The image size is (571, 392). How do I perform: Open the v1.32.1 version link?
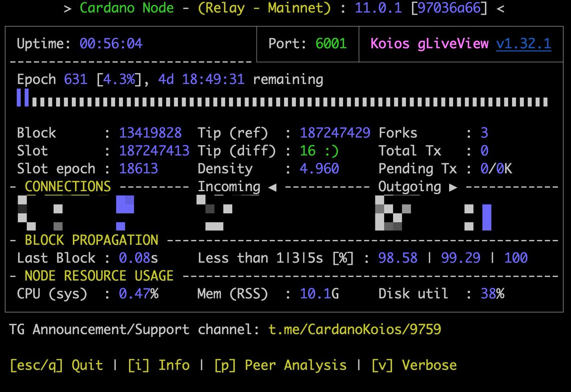point(523,44)
